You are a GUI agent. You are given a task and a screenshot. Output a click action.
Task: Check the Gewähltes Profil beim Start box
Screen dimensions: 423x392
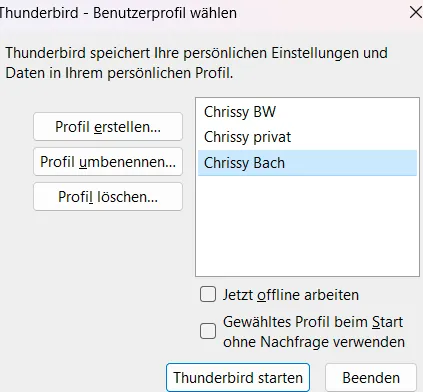(x=208, y=331)
